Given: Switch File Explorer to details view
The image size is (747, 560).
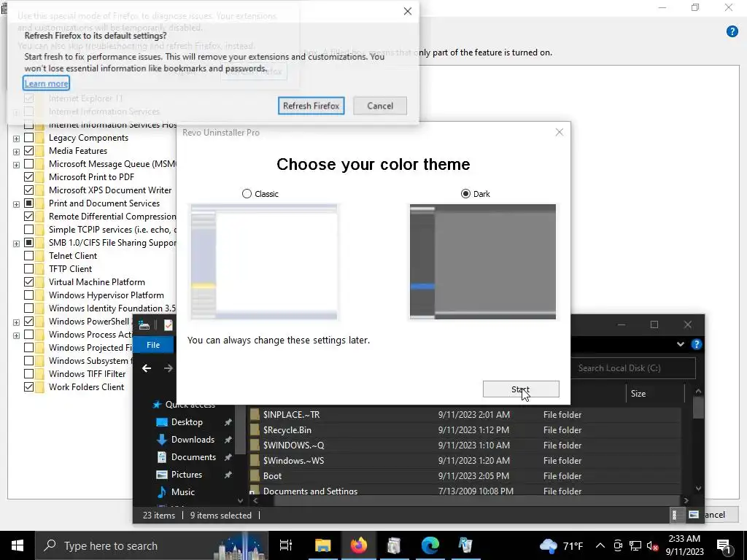Looking at the screenshot, I should click(675, 515).
